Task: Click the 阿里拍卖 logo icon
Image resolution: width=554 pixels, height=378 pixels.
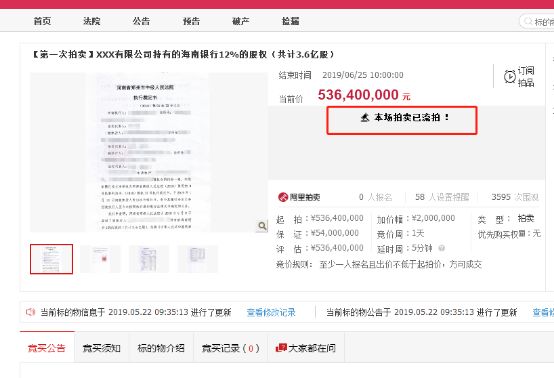Action: [x=283, y=197]
